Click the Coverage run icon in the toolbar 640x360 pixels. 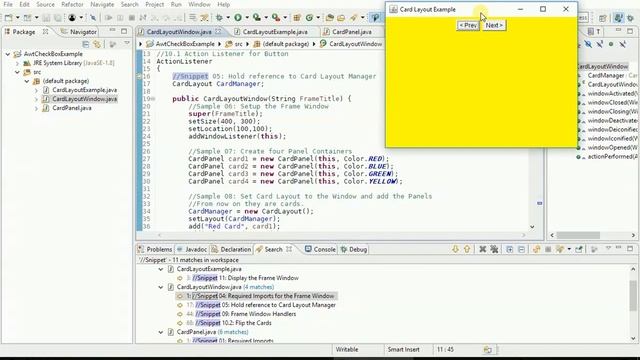pyautogui.click(x=257, y=18)
